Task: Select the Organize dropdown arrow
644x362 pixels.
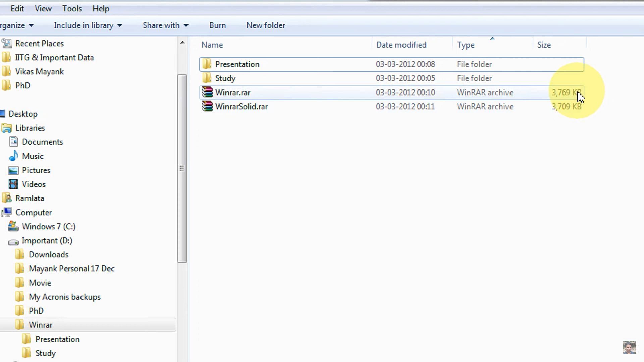Action: [x=31, y=25]
